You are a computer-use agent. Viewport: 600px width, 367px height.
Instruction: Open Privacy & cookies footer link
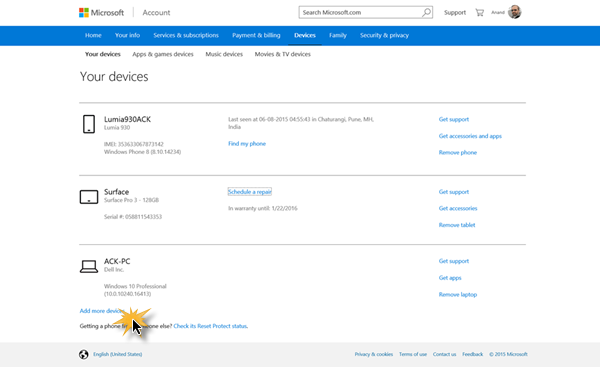[373, 354]
